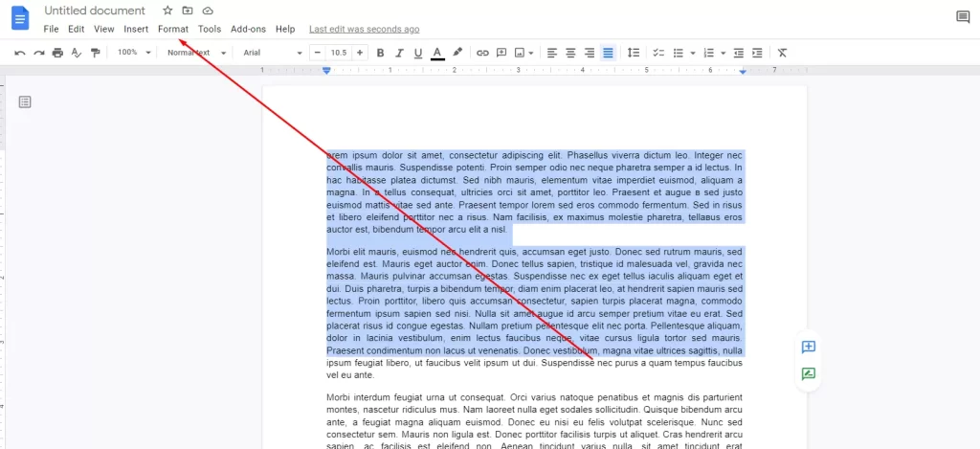Add comment using side margin button

point(808,348)
